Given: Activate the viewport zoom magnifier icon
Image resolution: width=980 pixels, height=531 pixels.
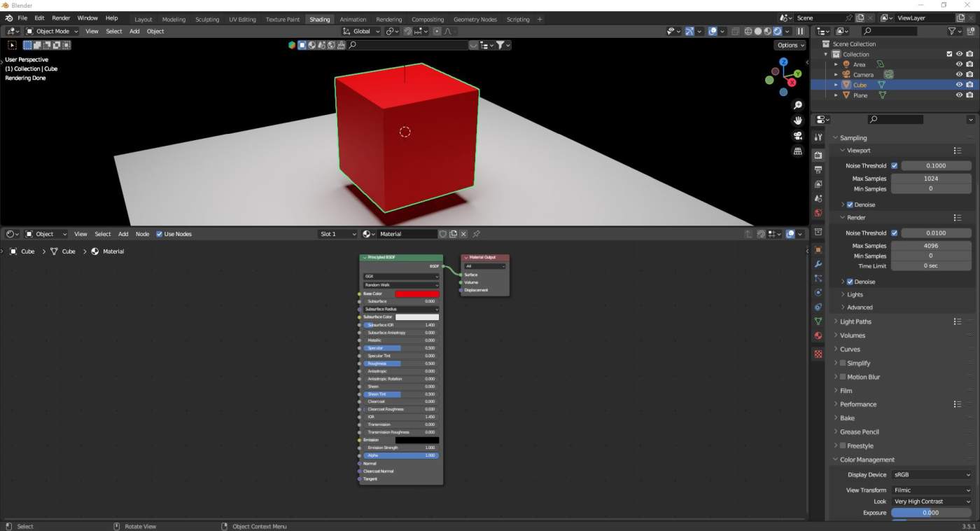Looking at the screenshot, I should click(798, 104).
